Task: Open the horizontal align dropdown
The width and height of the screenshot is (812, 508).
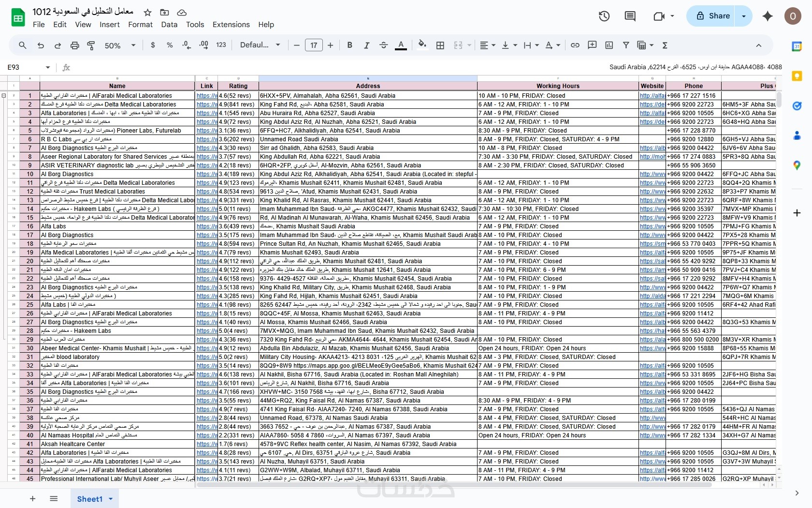Action: [x=487, y=45]
